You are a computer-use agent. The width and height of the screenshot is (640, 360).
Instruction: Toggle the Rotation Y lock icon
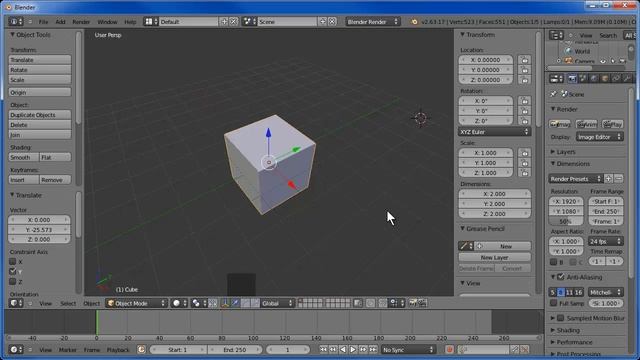(524, 111)
